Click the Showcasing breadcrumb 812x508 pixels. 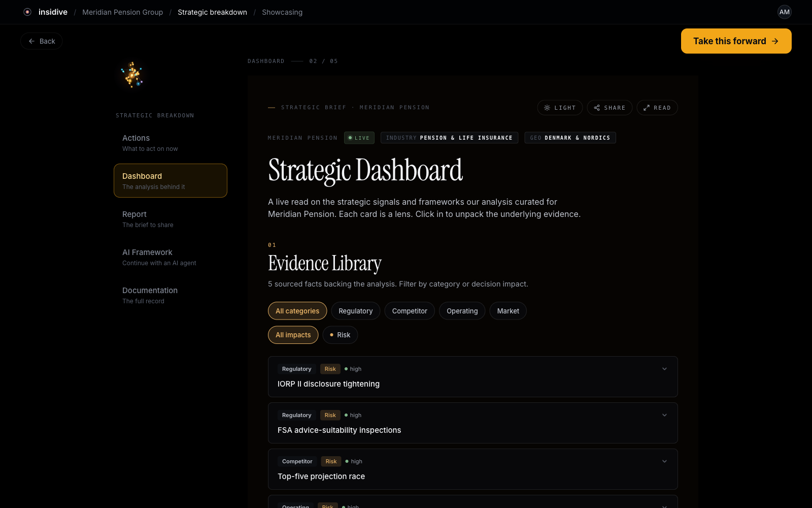pos(282,12)
